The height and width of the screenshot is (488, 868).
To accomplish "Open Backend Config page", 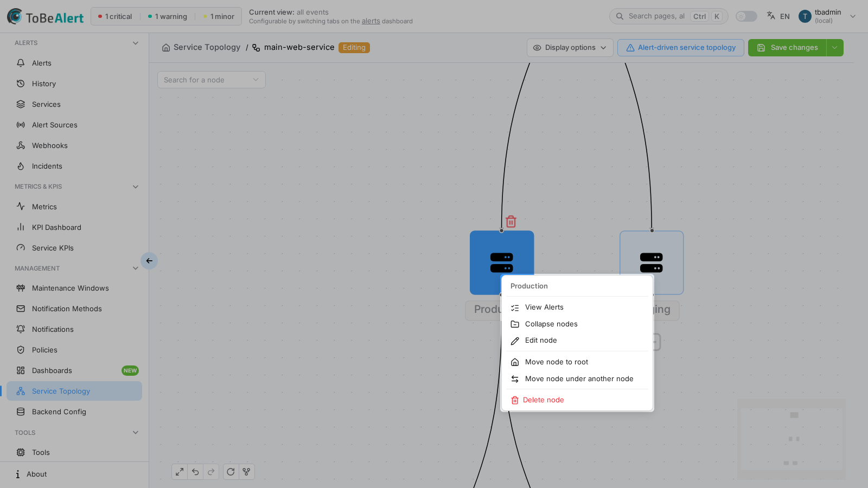I will [74, 412].
